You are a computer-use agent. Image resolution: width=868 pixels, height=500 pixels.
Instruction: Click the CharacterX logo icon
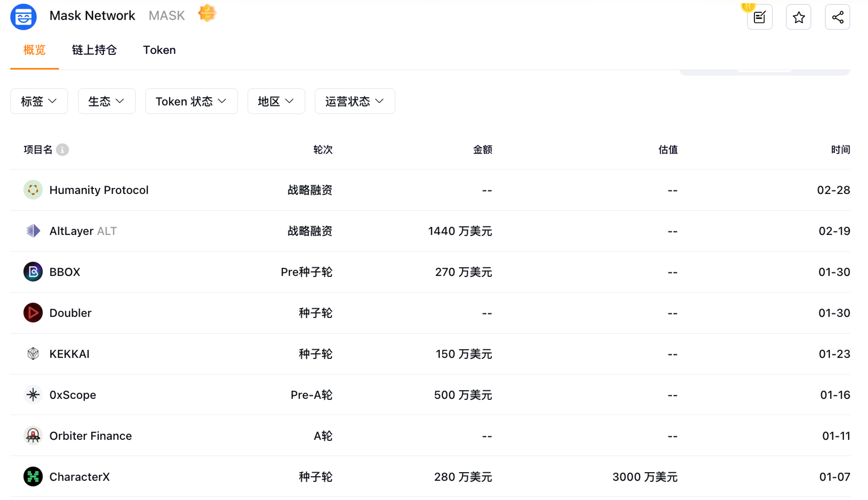[x=33, y=477]
